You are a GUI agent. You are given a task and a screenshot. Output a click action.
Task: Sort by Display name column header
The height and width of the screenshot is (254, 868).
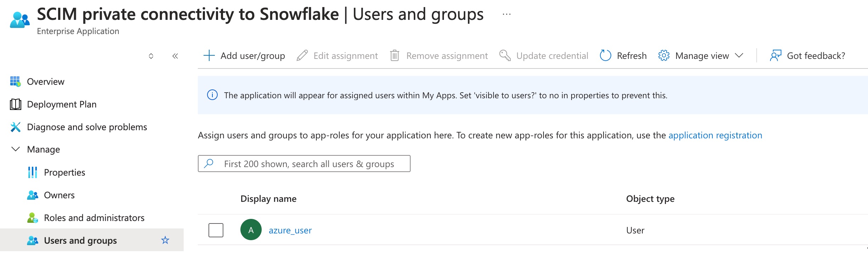pyautogui.click(x=268, y=199)
